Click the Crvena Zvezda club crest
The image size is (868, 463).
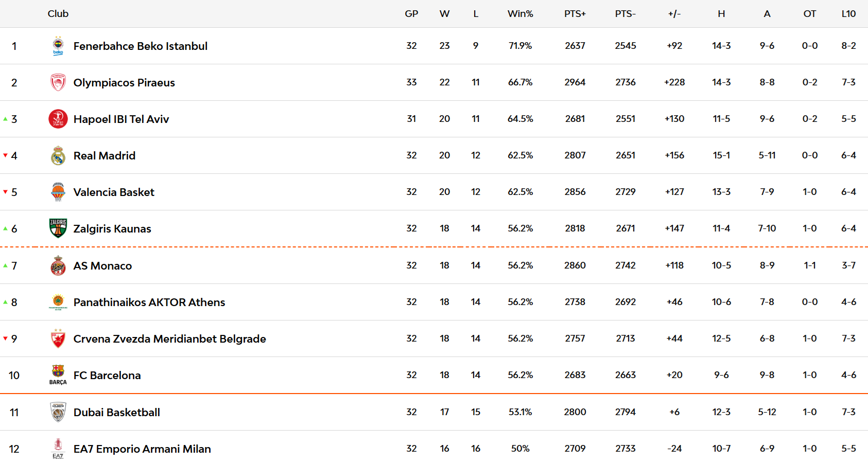tap(58, 339)
